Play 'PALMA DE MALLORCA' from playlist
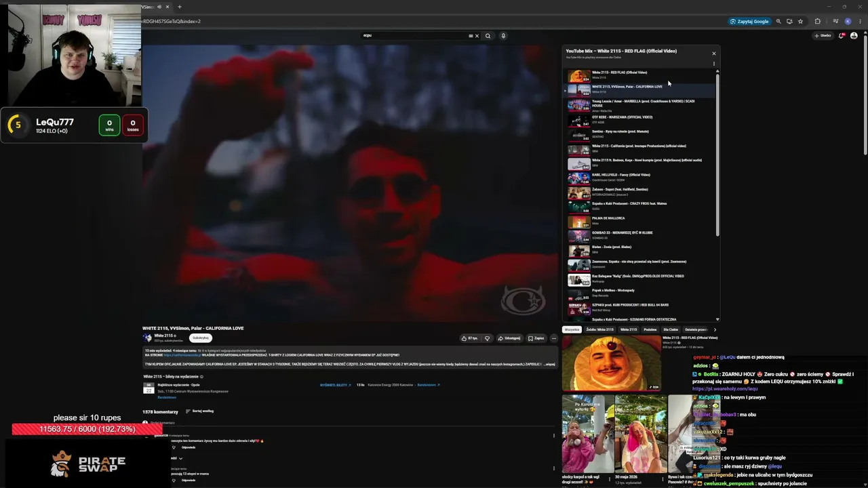The height and width of the screenshot is (488, 868). (x=641, y=221)
